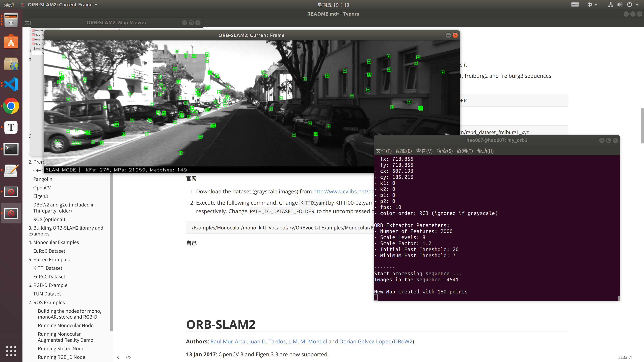This screenshot has height=362, width=644.
Task: Click the mono_kitti command code block
Action: [x=280, y=227]
